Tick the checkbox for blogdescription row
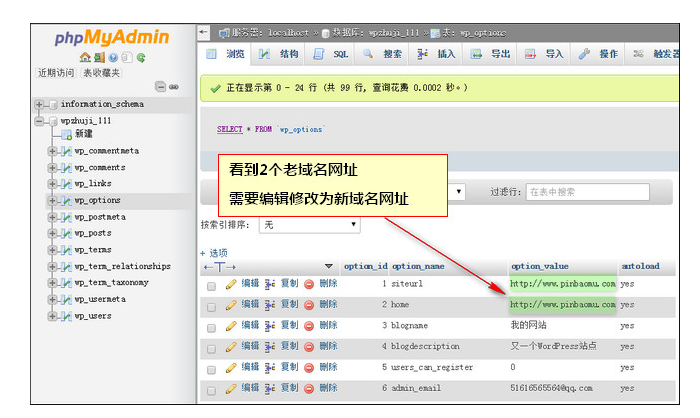 click(x=212, y=349)
